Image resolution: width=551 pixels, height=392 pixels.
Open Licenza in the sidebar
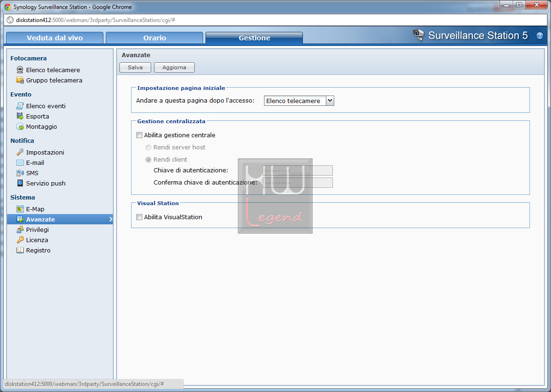(x=37, y=240)
